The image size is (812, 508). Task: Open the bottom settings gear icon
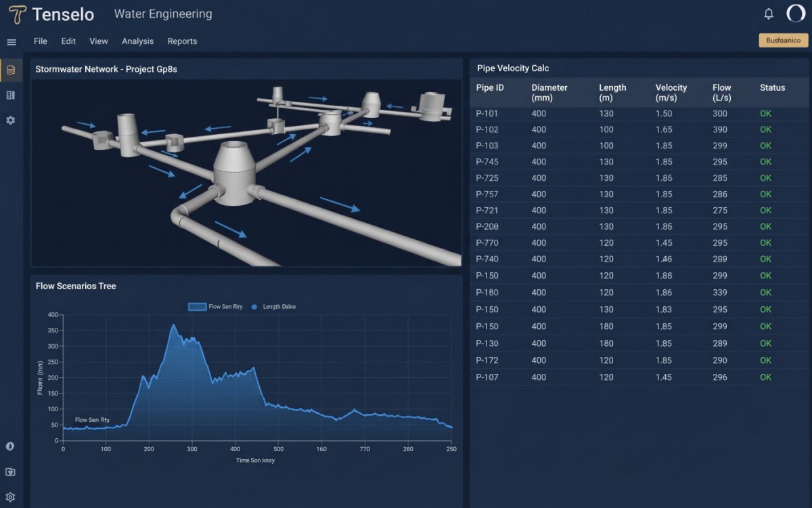point(10,497)
